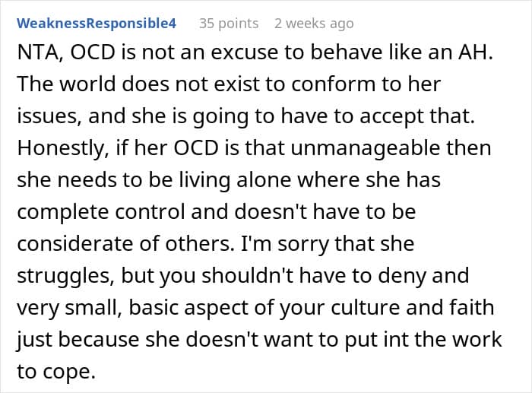Click the 35 points score label
532x393 pixels.
click(x=229, y=24)
